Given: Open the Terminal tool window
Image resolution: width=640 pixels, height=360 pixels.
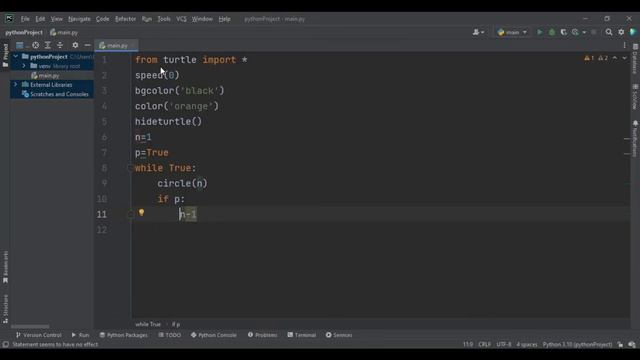Looking at the screenshot, I should click(x=302, y=335).
